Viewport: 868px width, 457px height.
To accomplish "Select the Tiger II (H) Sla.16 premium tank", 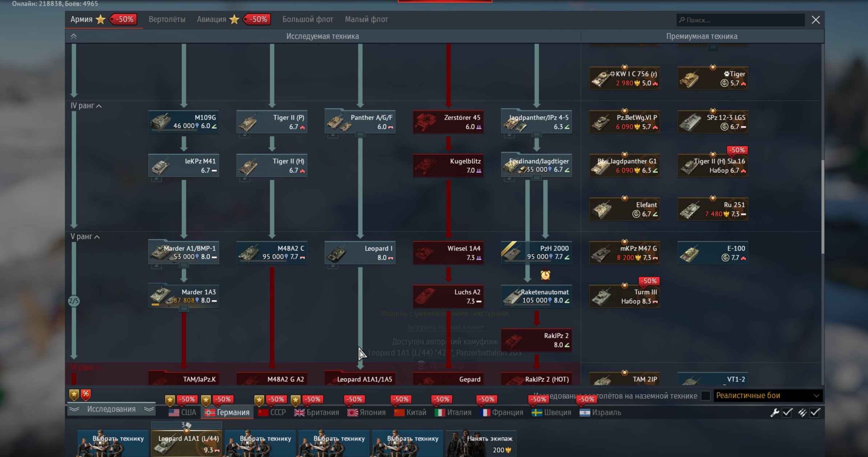I will point(712,166).
